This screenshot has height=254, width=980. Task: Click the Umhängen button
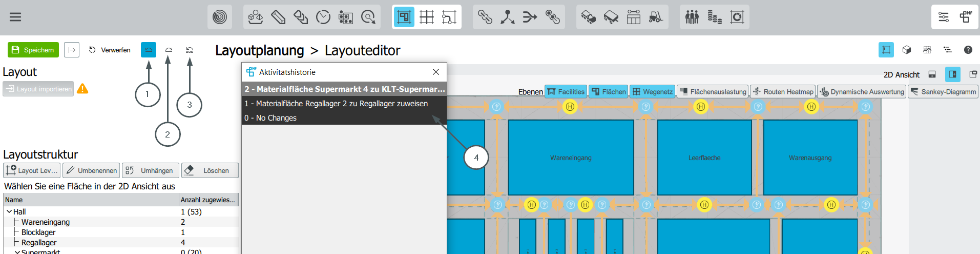click(151, 170)
